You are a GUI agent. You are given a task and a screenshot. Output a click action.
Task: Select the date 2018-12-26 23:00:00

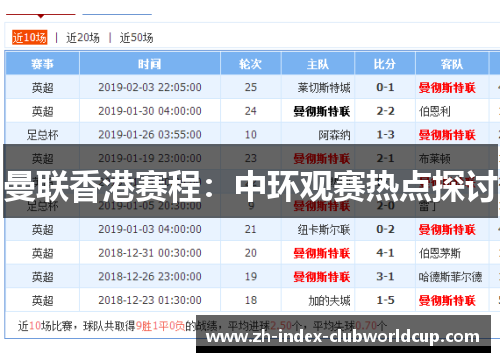coord(150,277)
